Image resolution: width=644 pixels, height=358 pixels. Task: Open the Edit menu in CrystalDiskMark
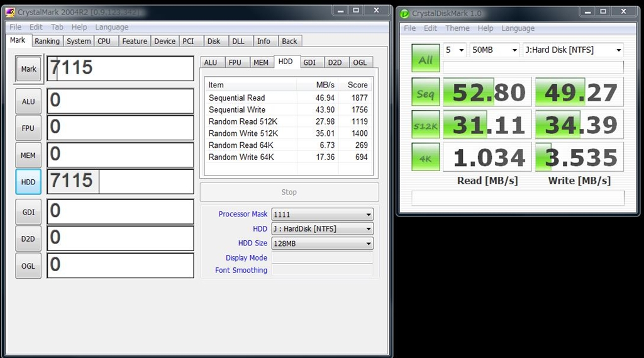coord(430,28)
